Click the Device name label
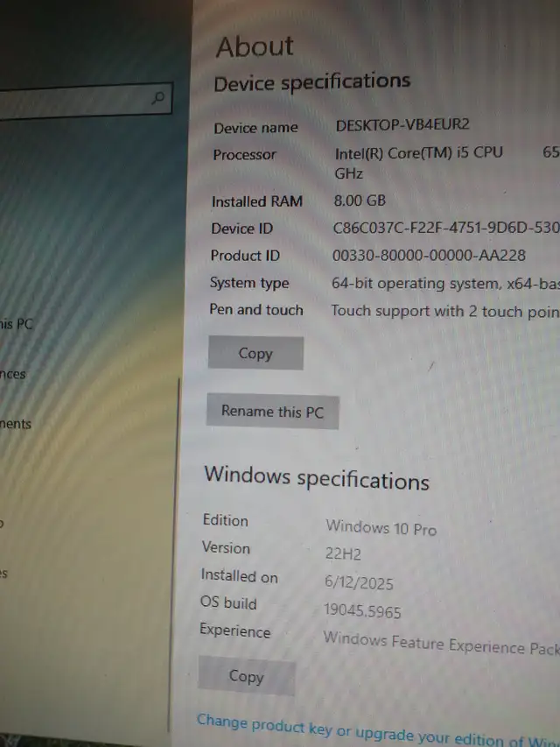 click(255, 128)
